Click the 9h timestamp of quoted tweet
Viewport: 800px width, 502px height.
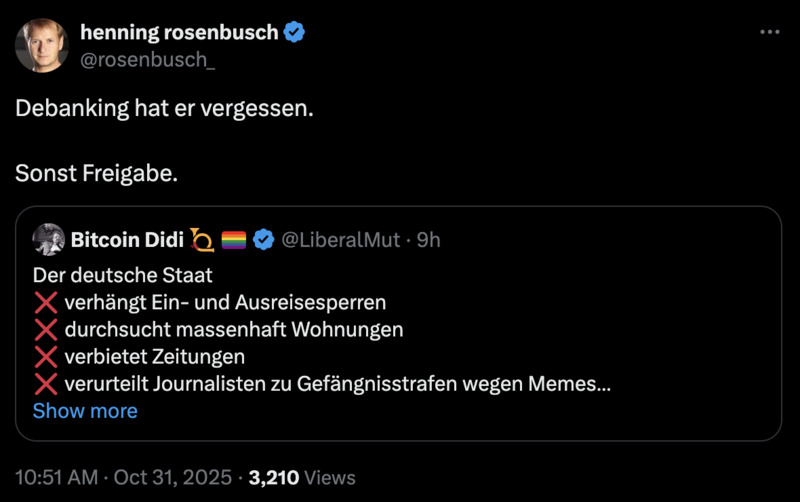point(428,240)
